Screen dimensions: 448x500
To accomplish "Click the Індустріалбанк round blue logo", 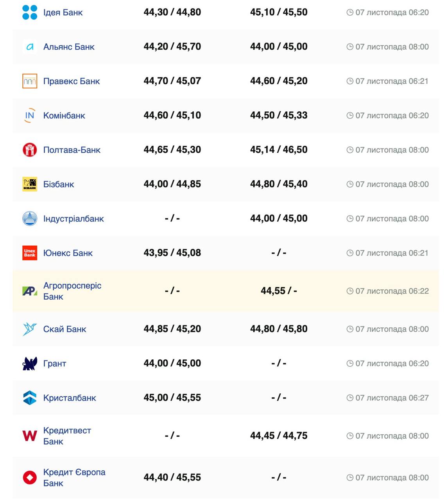I will 30,219.
